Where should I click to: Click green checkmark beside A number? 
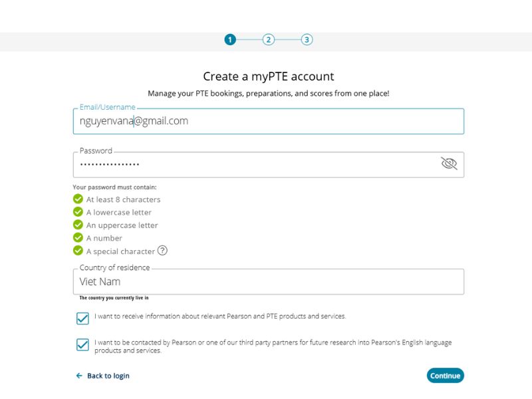point(78,237)
